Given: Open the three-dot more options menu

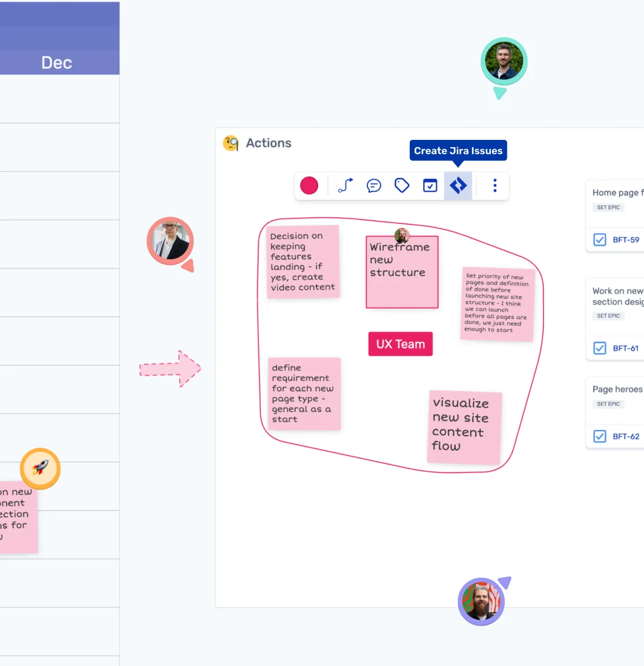Looking at the screenshot, I should click(495, 185).
